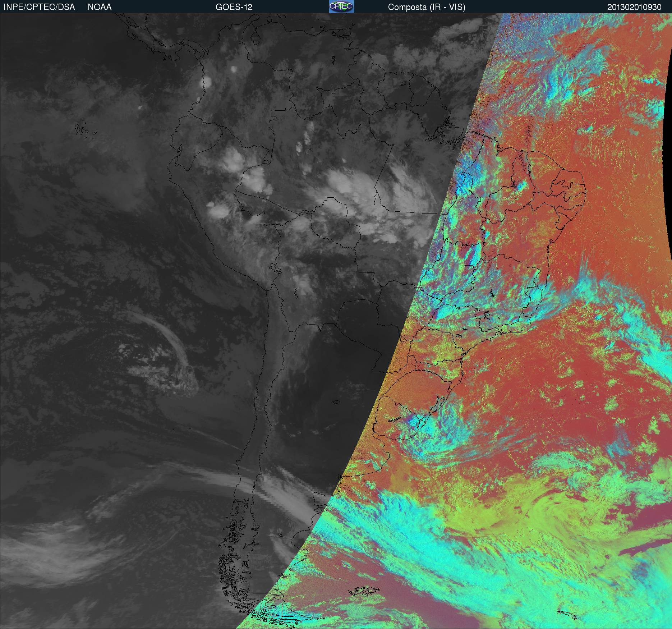This screenshot has height=629, width=672.
Task: Click the GOES-12 satellite label
Action: [x=234, y=7]
